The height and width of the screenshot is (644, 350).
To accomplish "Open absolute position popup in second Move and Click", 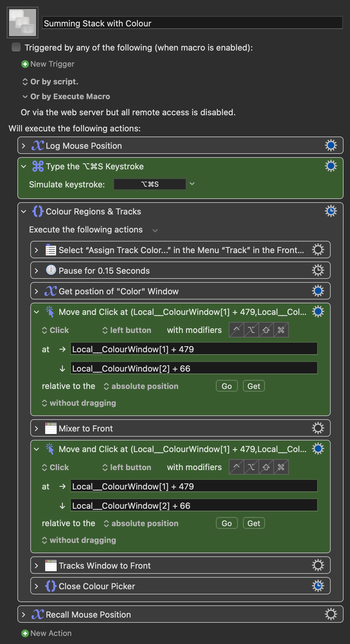I will 141,524.
